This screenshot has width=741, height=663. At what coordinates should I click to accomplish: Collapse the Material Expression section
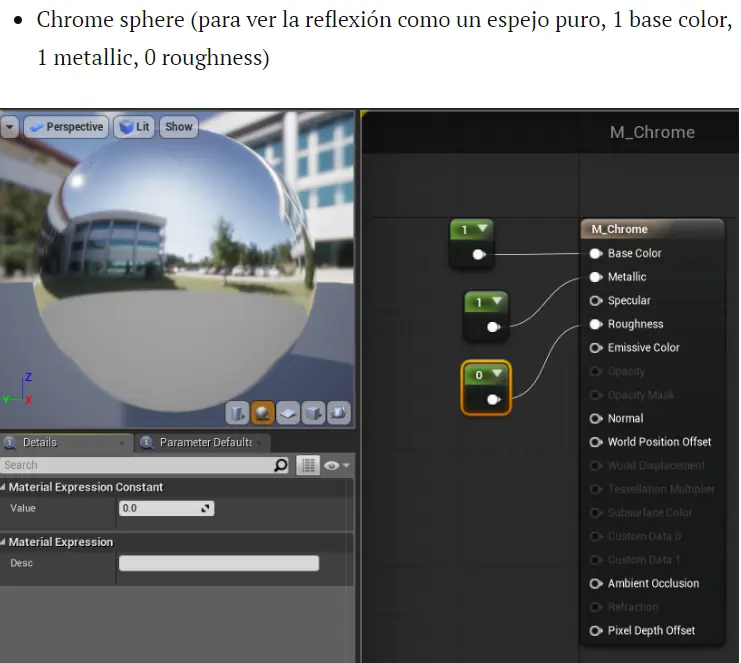point(3,542)
